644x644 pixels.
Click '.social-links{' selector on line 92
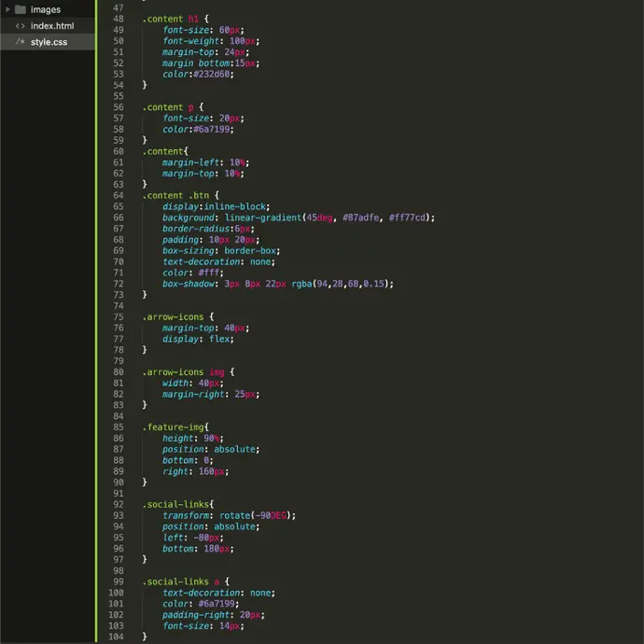coord(178,504)
